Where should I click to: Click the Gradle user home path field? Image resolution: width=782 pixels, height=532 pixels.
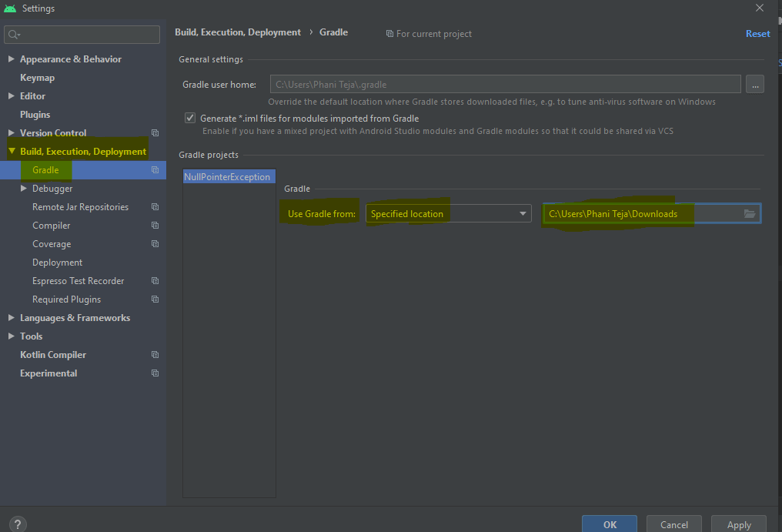click(x=505, y=85)
